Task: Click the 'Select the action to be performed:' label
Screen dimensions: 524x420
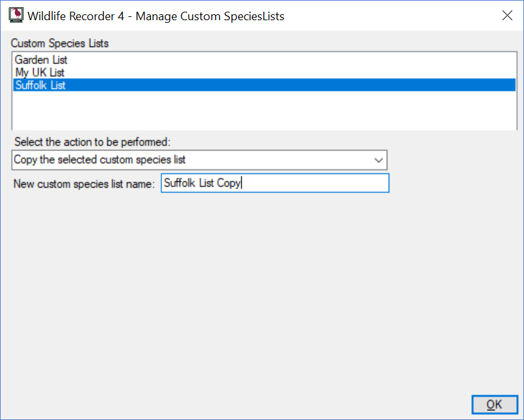Action: click(92, 142)
